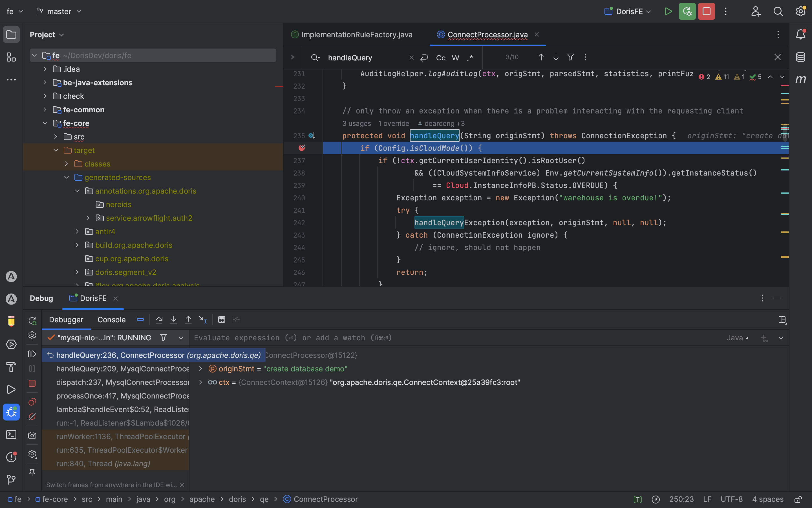Expand the originStmt variable node

200,369
